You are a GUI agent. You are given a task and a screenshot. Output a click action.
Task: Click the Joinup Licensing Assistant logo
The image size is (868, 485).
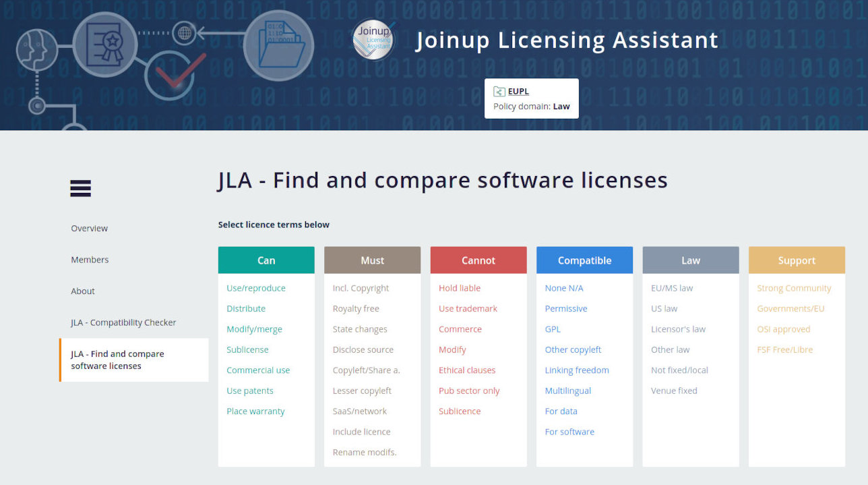point(373,40)
